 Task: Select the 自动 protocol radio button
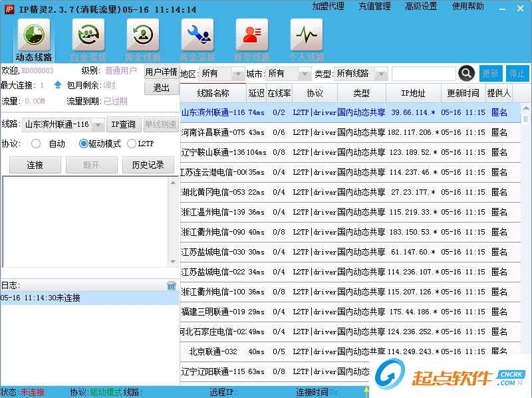click(x=37, y=144)
